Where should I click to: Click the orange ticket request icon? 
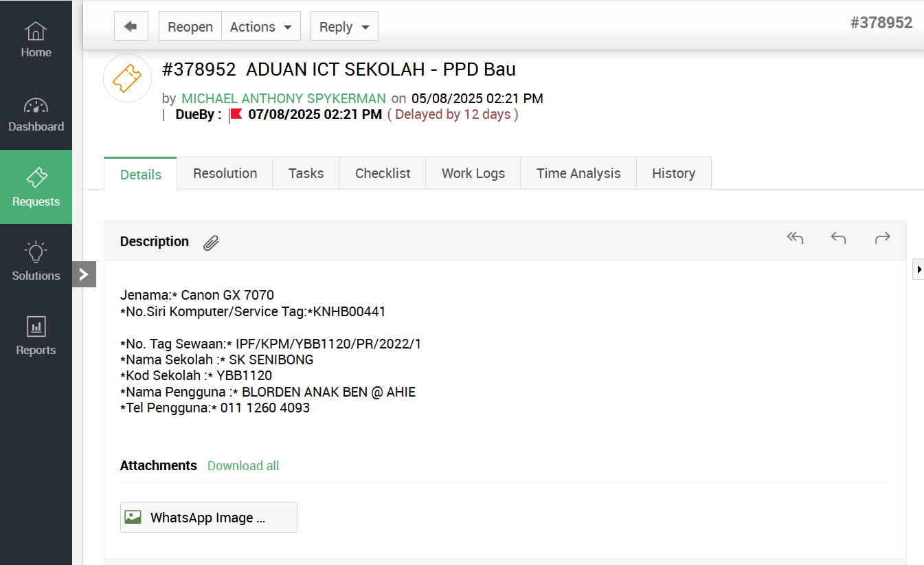(127, 78)
